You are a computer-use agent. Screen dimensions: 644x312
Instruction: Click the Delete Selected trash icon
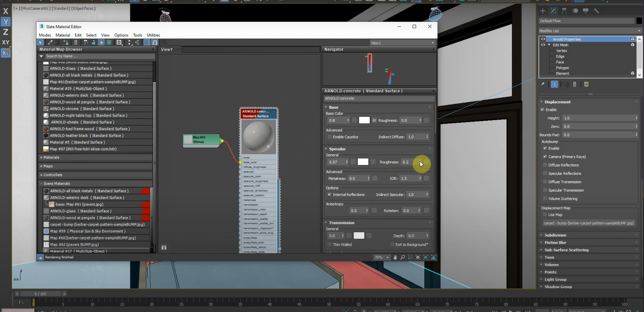coord(76,42)
